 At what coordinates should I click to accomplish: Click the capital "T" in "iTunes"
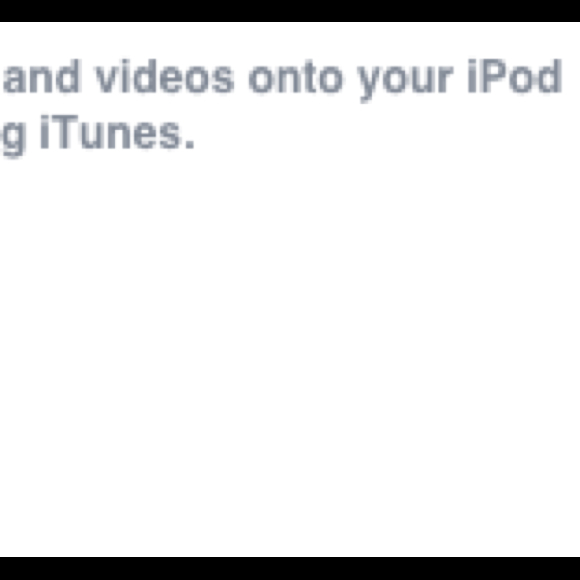(x=64, y=132)
